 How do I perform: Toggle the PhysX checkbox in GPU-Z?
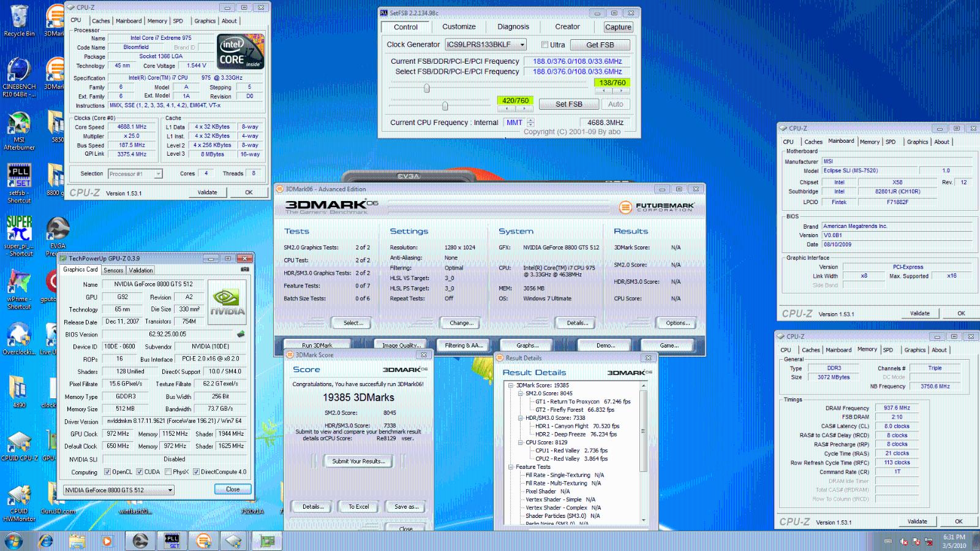(x=167, y=472)
